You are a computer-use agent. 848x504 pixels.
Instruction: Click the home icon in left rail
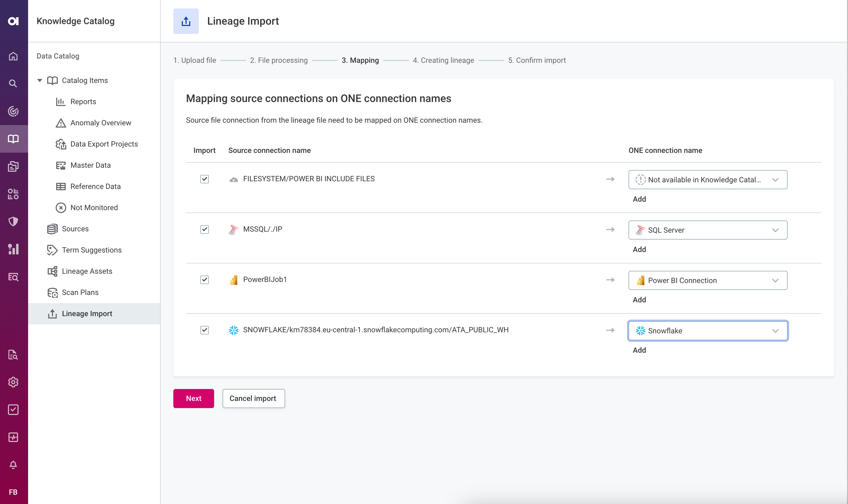point(13,56)
